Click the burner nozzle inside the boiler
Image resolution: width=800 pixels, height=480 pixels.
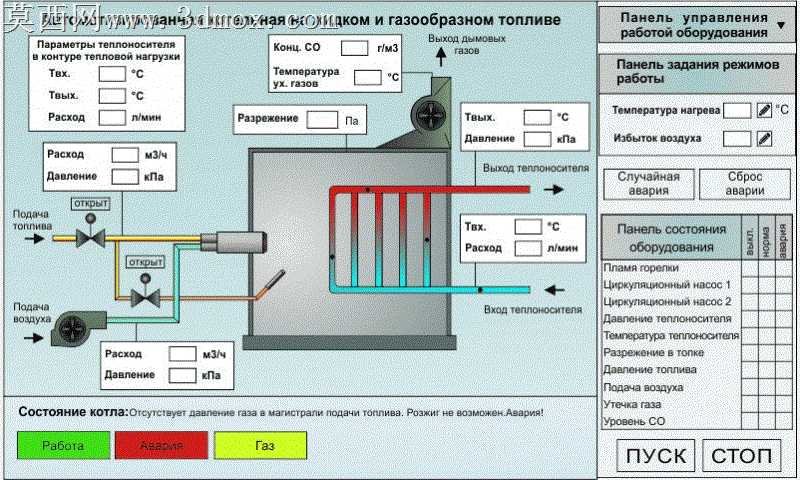point(234,242)
